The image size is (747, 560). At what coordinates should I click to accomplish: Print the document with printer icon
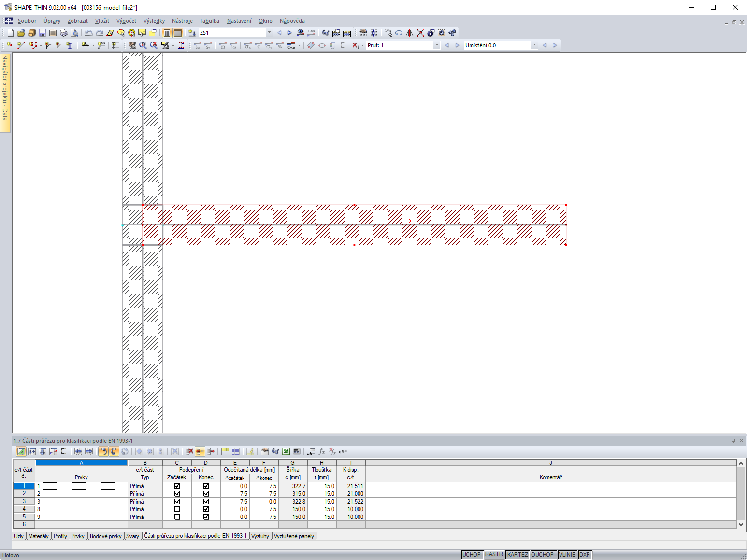click(x=64, y=33)
